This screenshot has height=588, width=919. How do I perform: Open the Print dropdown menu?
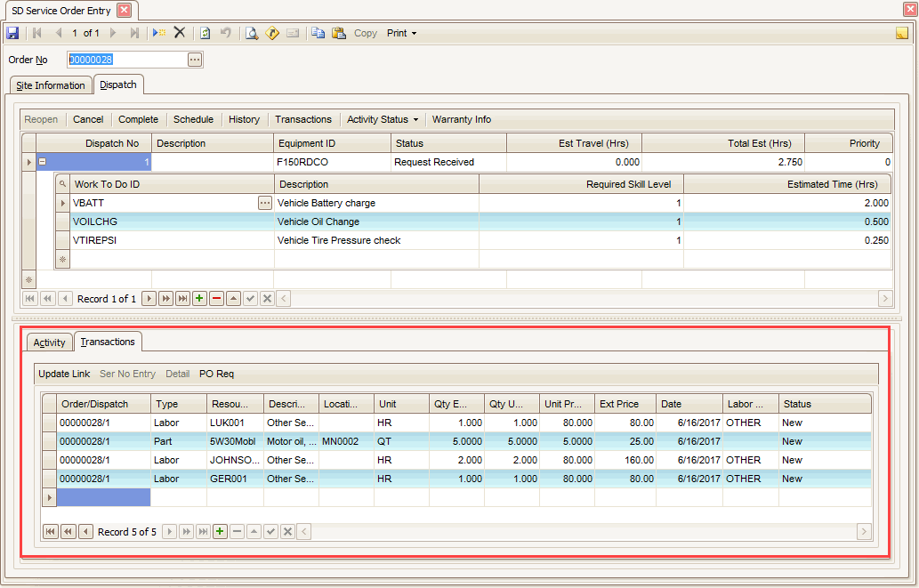click(401, 33)
